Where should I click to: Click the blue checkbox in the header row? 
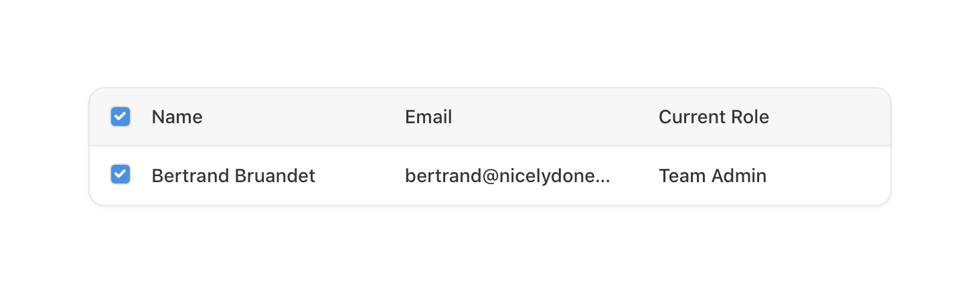pyautogui.click(x=120, y=117)
